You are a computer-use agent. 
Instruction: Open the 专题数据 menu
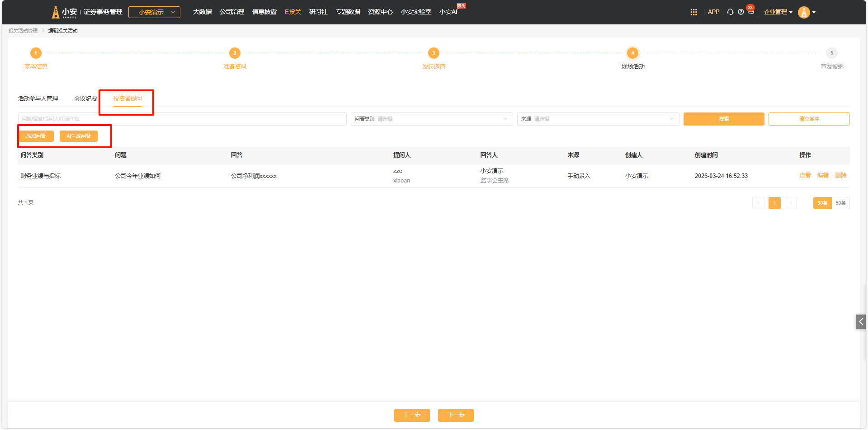(348, 12)
